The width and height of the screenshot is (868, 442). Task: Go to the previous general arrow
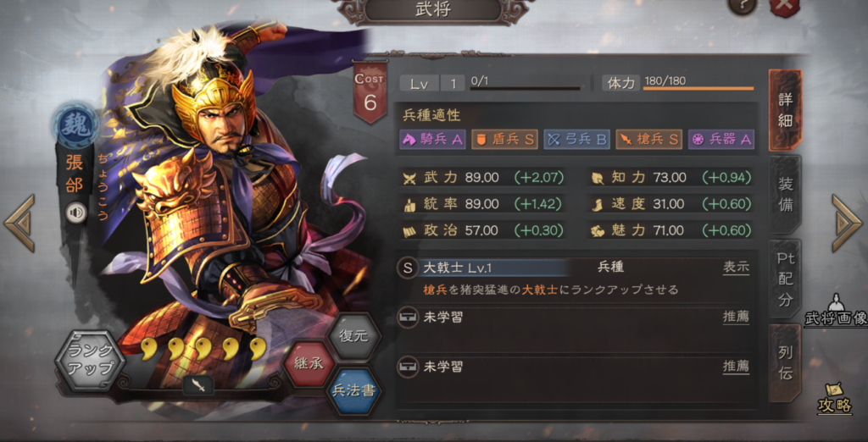[x=19, y=223]
